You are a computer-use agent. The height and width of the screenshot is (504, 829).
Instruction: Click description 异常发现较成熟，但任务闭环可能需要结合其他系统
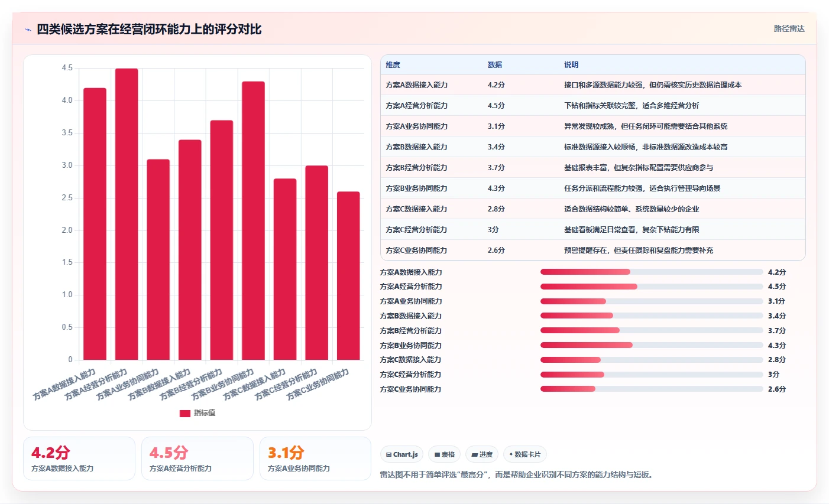point(646,126)
